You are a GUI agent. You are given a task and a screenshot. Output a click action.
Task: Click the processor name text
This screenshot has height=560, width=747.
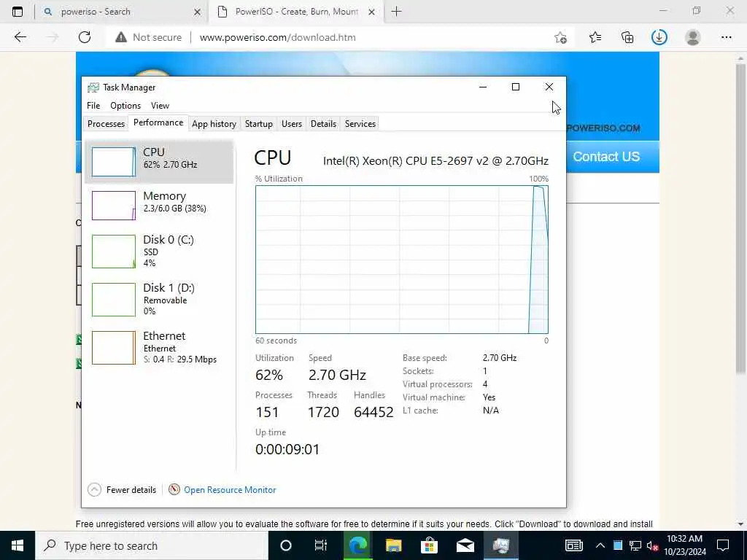tap(436, 161)
